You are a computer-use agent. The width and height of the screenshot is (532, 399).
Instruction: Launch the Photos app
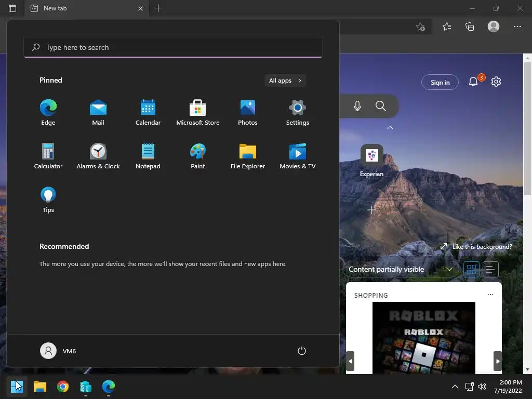click(x=248, y=113)
